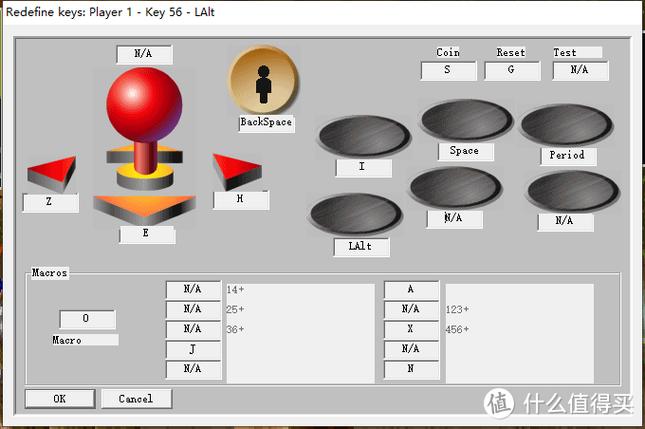Select the round button above the I label

point(363,136)
